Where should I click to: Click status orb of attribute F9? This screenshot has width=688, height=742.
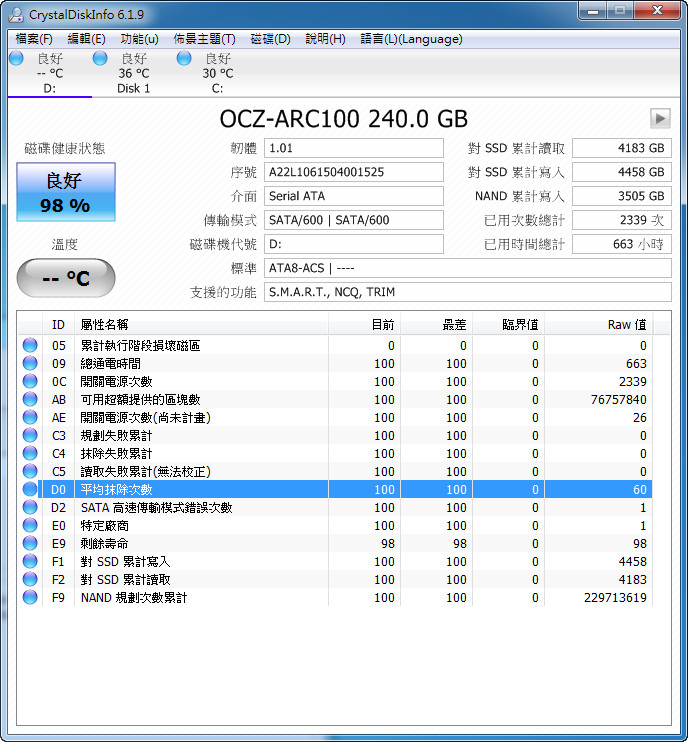30,597
